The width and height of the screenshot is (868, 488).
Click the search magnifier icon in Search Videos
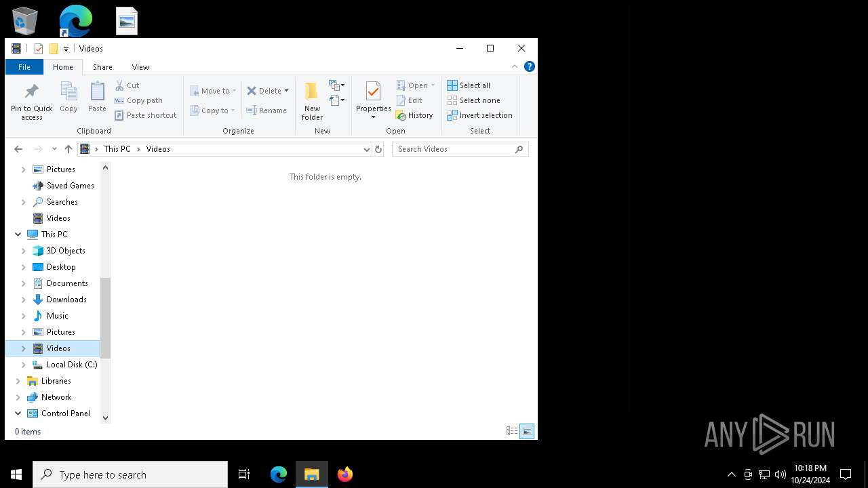[x=519, y=149]
